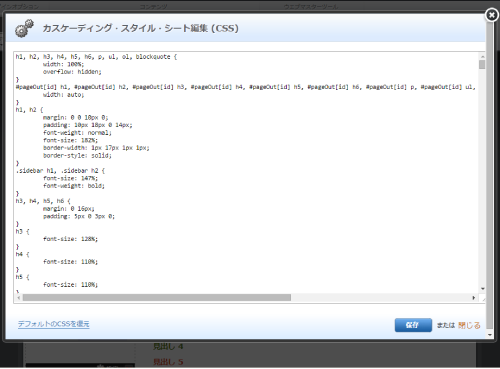
Task: Click ウェブマスターツール tab in background bar
Action: (x=311, y=6)
